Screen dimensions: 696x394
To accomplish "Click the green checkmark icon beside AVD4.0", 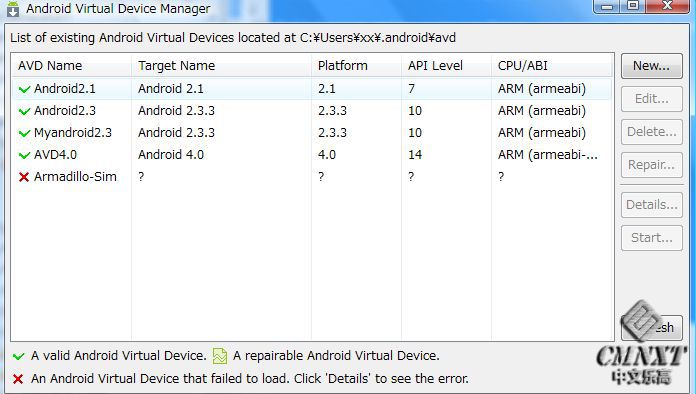I will (x=24, y=155).
